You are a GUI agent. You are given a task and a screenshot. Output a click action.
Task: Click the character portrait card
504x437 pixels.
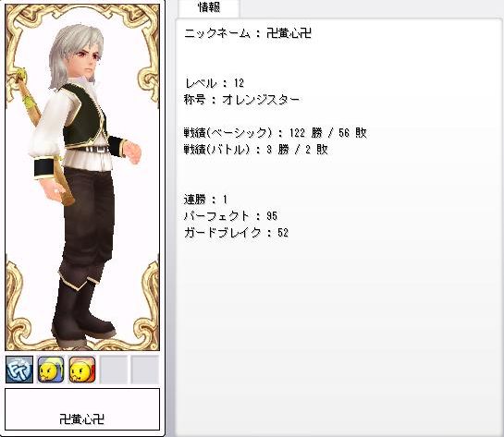[x=82, y=176]
